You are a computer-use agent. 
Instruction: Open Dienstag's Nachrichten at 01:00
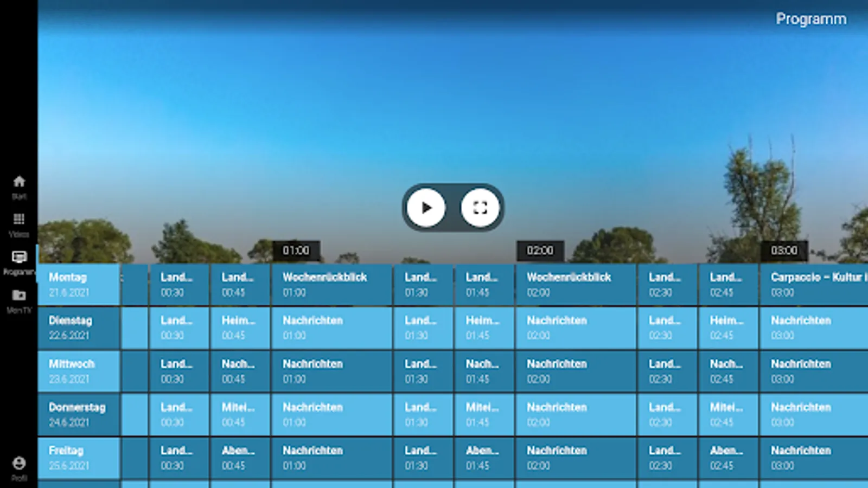click(x=332, y=328)
